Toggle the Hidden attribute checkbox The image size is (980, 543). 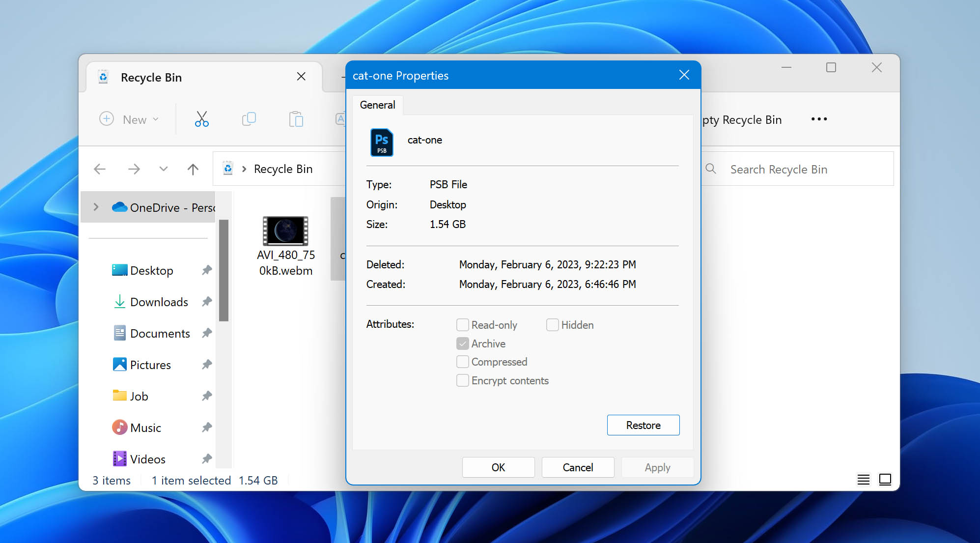coord(551,324)
